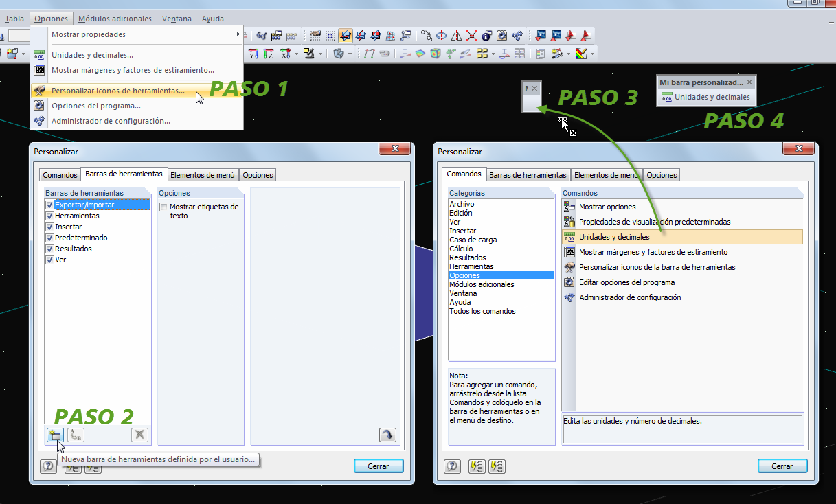This screenshot has width=836, height=504.
Task: Click the help icon in right Personalizar dialog
Action: pos(452,466)
